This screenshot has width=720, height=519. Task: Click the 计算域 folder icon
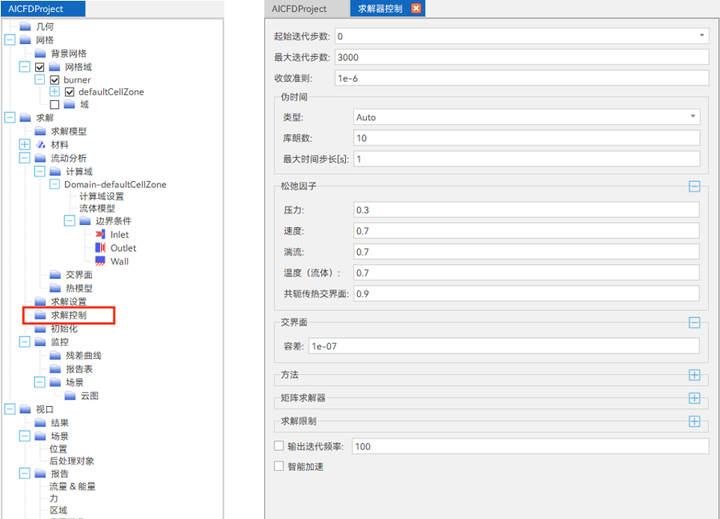point(55,171)
